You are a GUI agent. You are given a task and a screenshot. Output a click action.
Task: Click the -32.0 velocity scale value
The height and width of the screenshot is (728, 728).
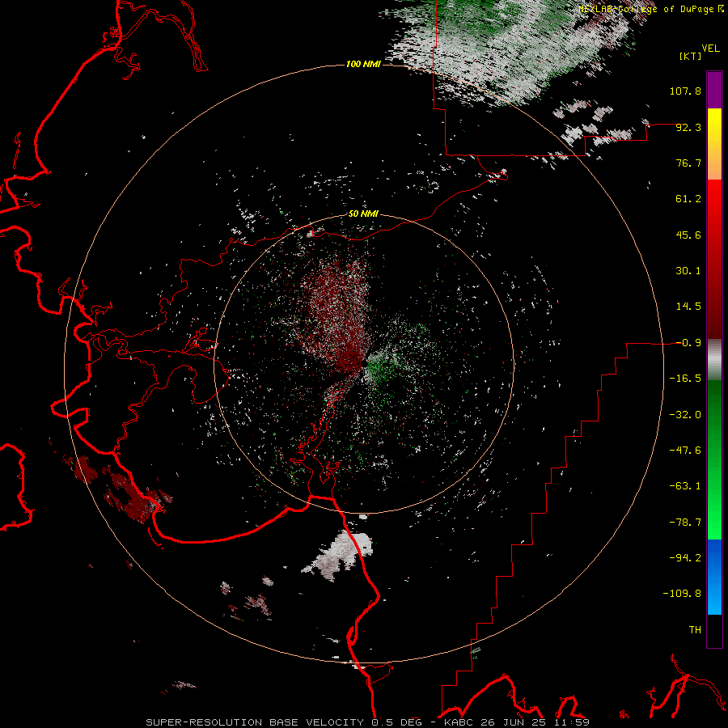click(685, 415)
